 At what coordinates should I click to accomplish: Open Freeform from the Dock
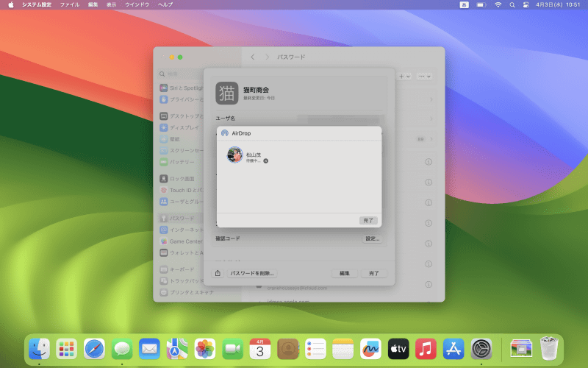[x=370, y=349]
